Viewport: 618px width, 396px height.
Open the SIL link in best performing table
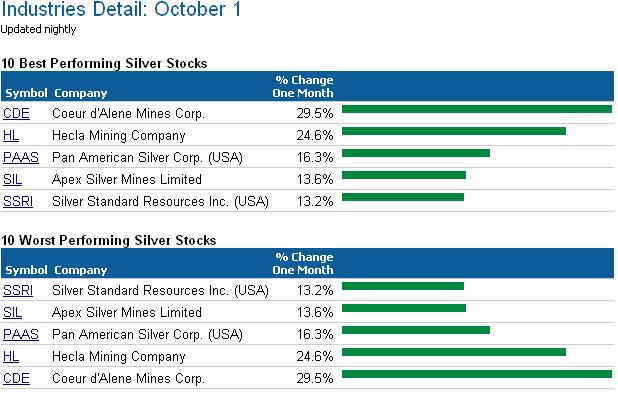[x=12, y=180]
